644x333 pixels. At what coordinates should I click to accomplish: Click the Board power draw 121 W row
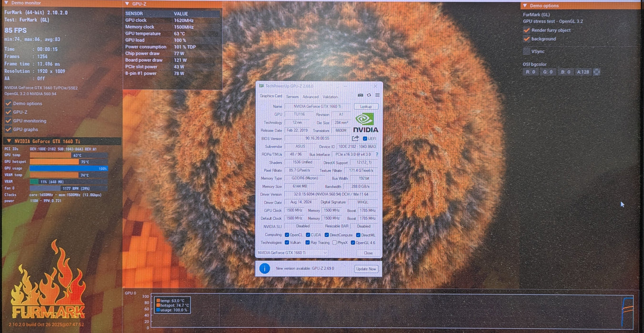coord(172,60)
